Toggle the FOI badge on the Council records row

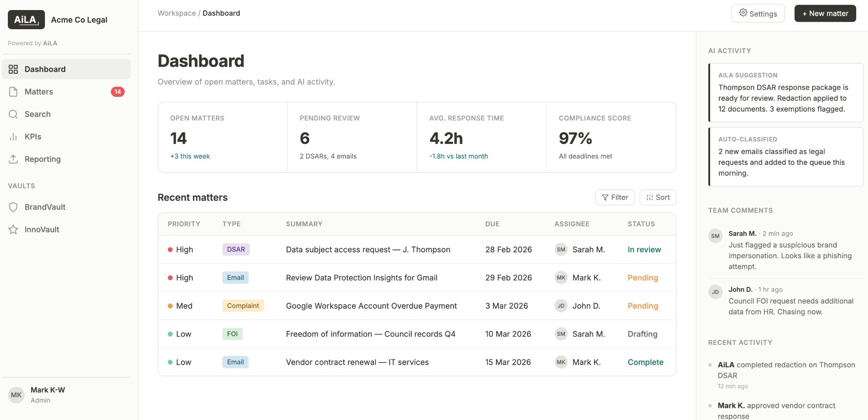point(232,334)
